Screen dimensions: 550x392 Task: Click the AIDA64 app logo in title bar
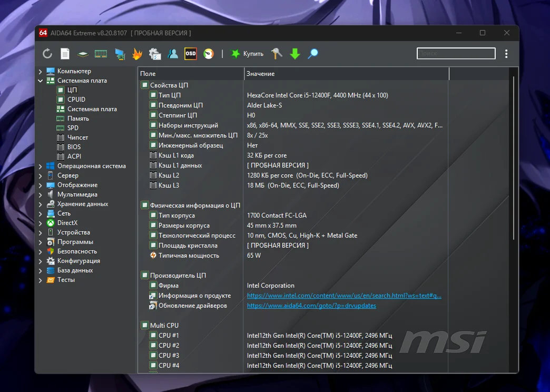43,33
